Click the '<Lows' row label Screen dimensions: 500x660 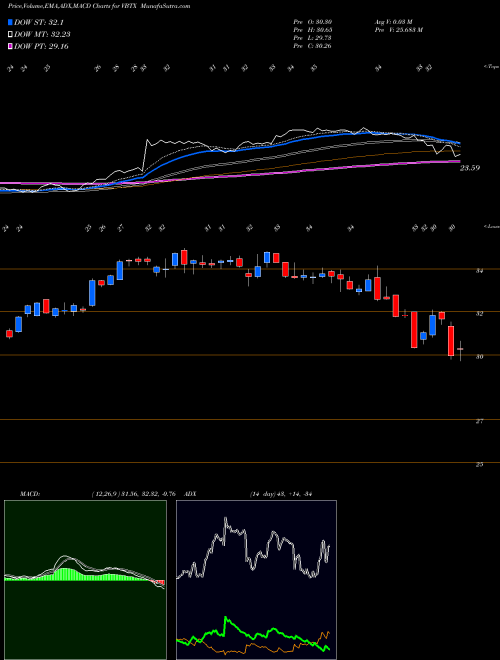coord(491,227)
